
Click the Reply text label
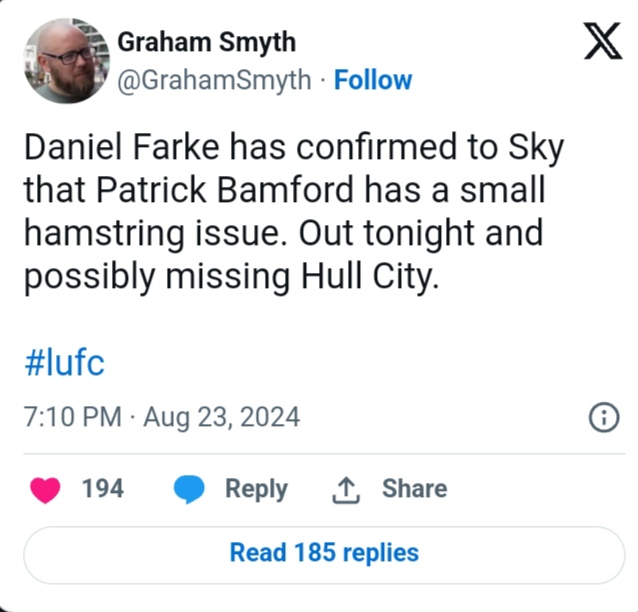click(x=256, y=489)
